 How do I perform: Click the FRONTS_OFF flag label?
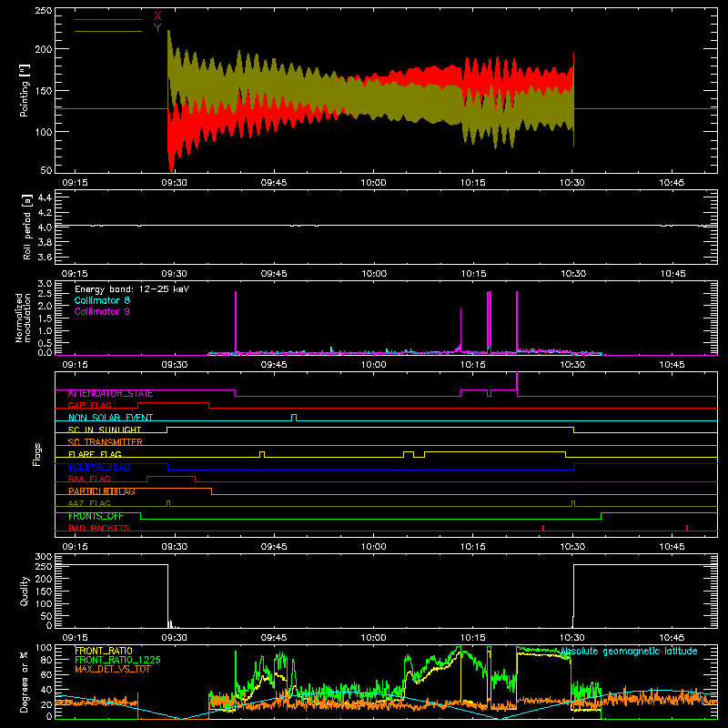96,516
